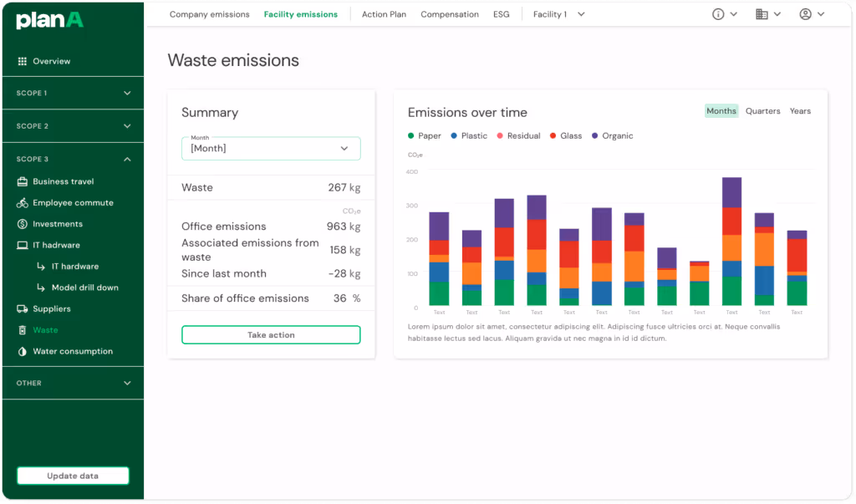Click the Business travel briefcase icon

click(22, 181)
